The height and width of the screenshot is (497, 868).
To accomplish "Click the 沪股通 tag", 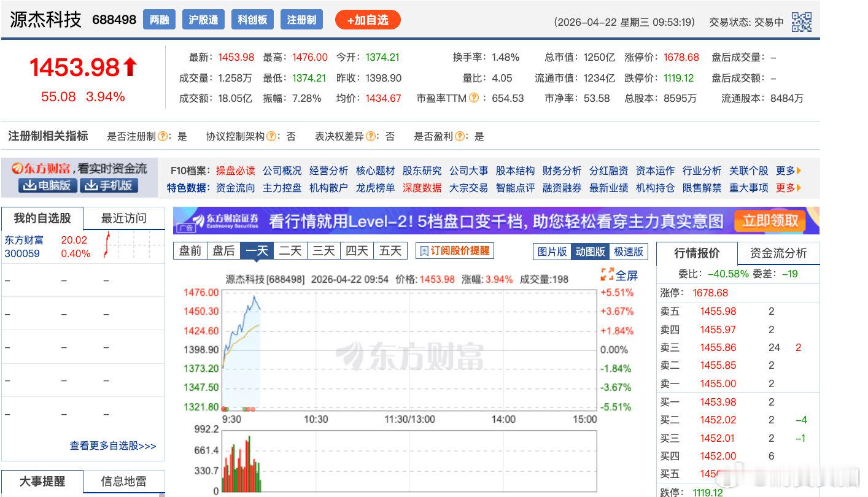I will point(203,20).
